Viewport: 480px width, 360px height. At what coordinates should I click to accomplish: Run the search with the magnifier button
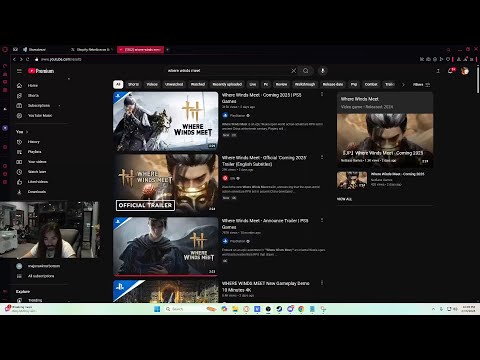tap(306, 71)
